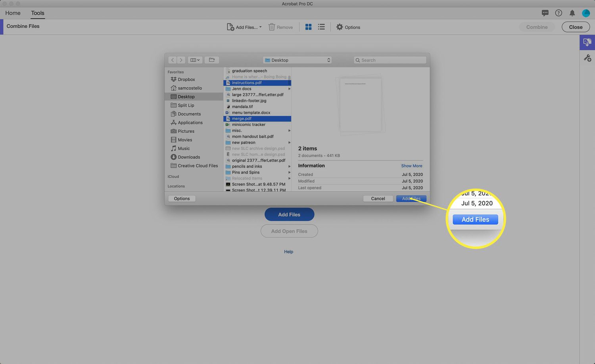Open the user profile avatar
This screenshot has height=364, width=595.
[586, 13]
